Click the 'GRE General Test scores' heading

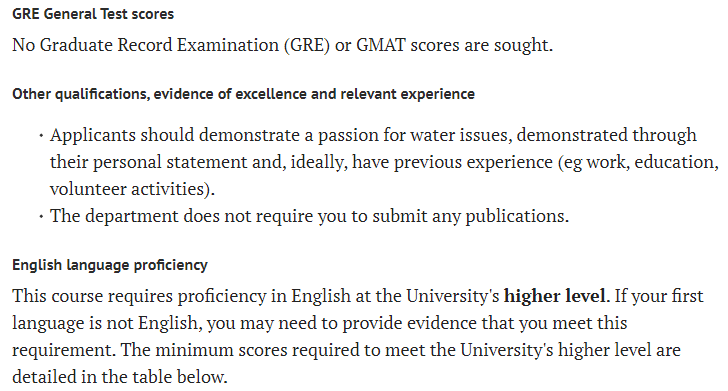click(x=93, y=14)
